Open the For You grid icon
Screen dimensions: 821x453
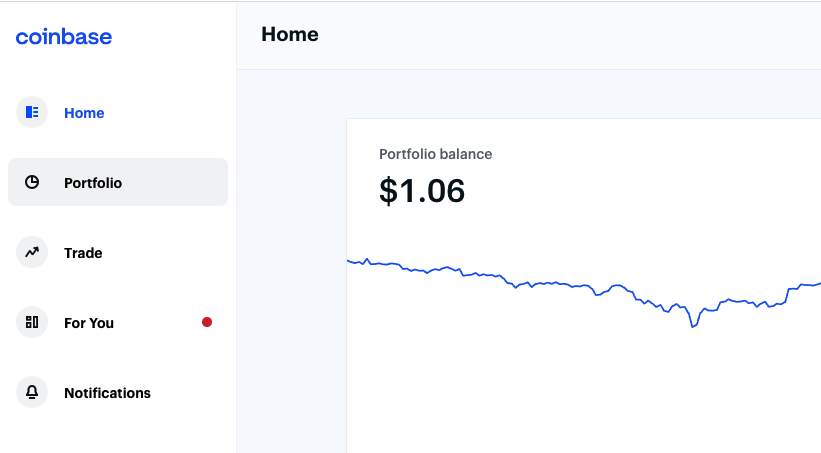click(x=32, y=322)
